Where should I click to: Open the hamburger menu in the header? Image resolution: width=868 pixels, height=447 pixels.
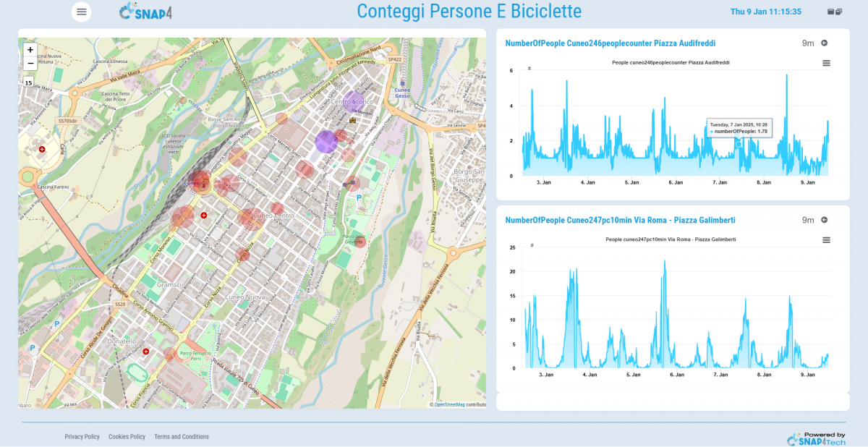[82, 12]
